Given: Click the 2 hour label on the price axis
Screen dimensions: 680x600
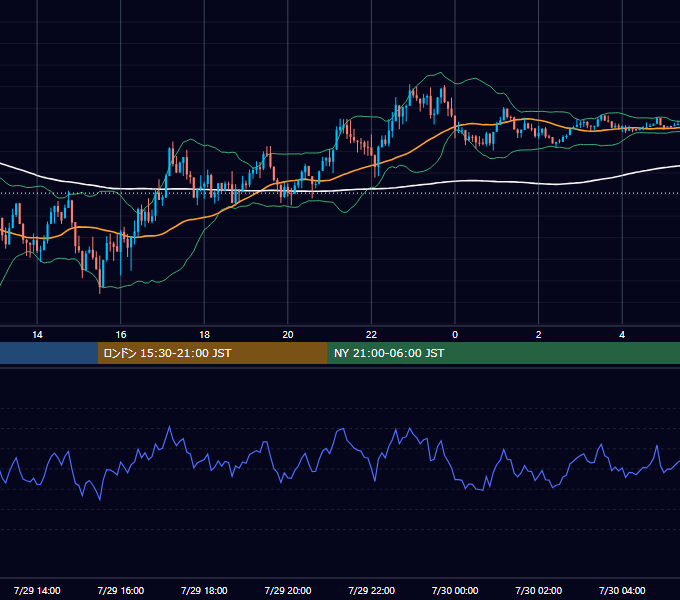Looking at the screenshot, I should pos(539,335).
